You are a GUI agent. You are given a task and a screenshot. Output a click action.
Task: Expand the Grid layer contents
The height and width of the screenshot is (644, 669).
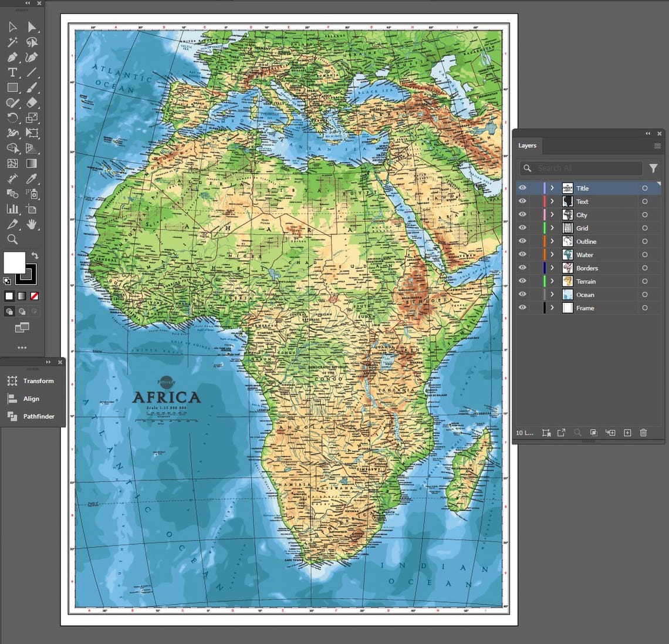[552, 228]
